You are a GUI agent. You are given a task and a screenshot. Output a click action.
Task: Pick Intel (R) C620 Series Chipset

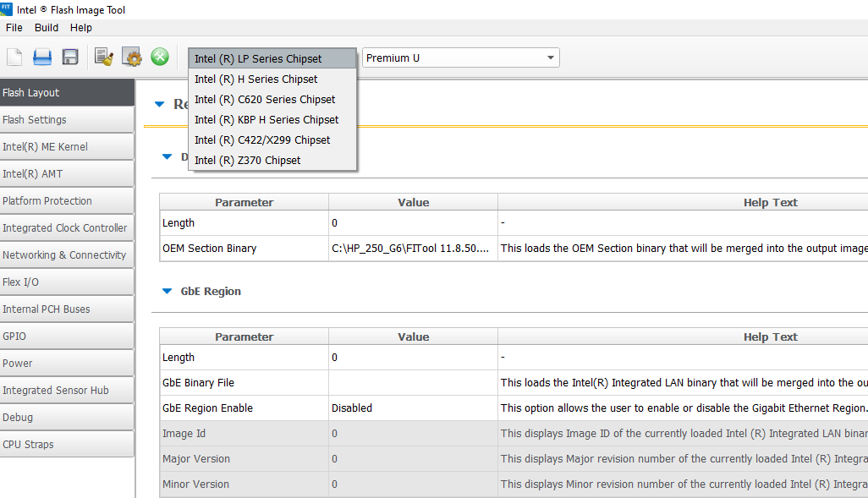point(272,100)
